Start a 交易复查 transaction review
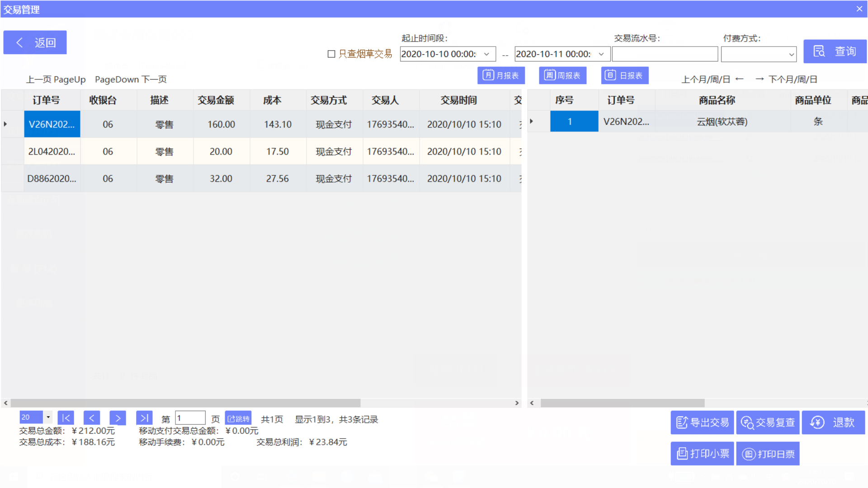This screenshot has width=868, height=488. pos(767,422)
